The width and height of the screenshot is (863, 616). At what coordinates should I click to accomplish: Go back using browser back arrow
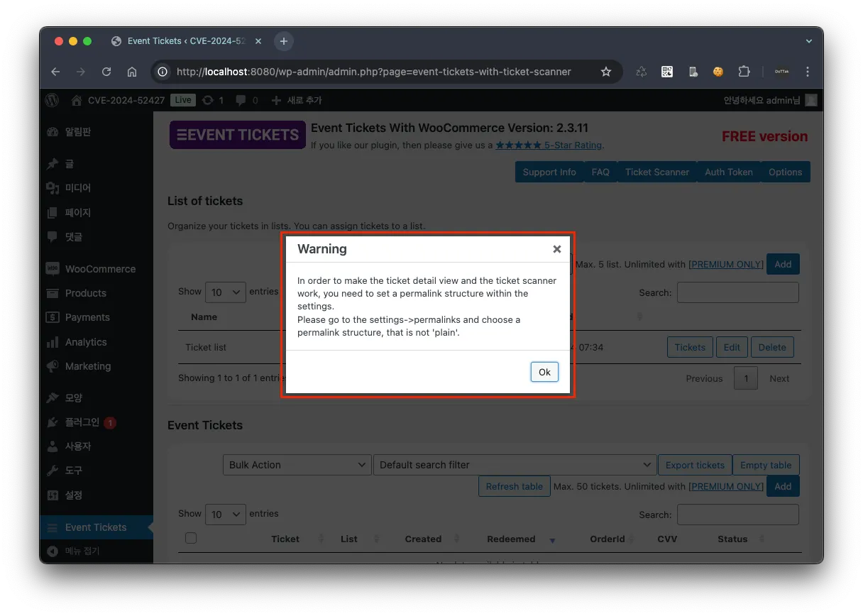(x=55, y=72)
